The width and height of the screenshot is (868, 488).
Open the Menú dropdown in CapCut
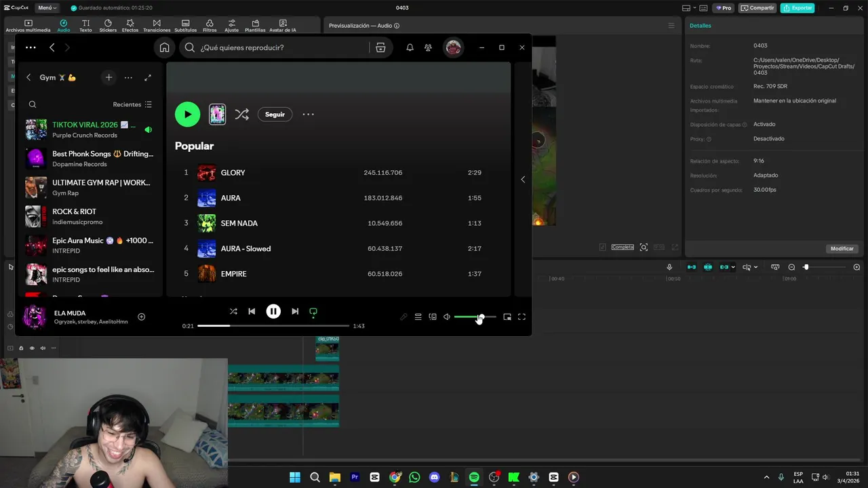(47, 7)
